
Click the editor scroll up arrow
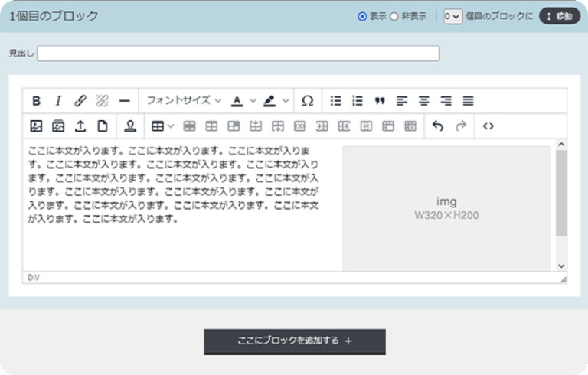pyautogui.click(x=561, y=145)
